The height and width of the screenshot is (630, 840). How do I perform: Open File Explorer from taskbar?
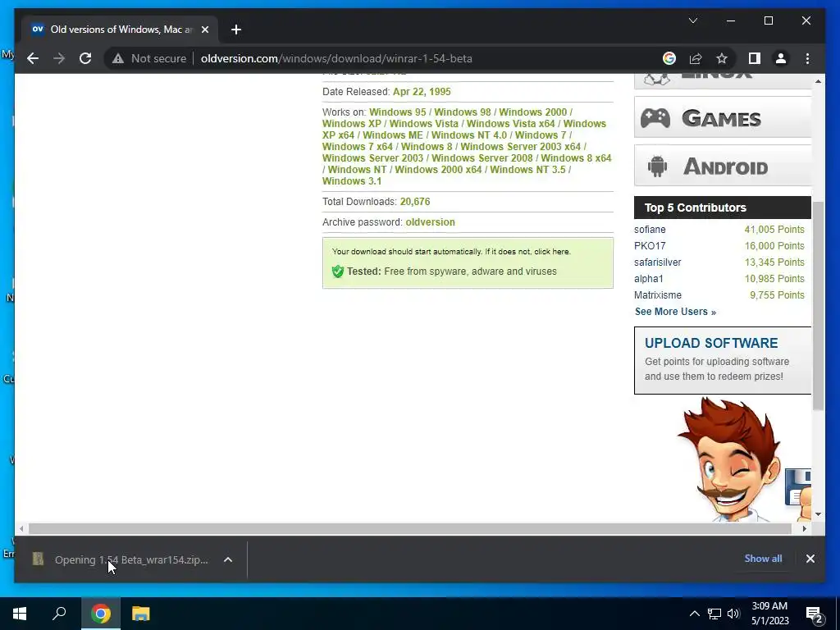141,614
